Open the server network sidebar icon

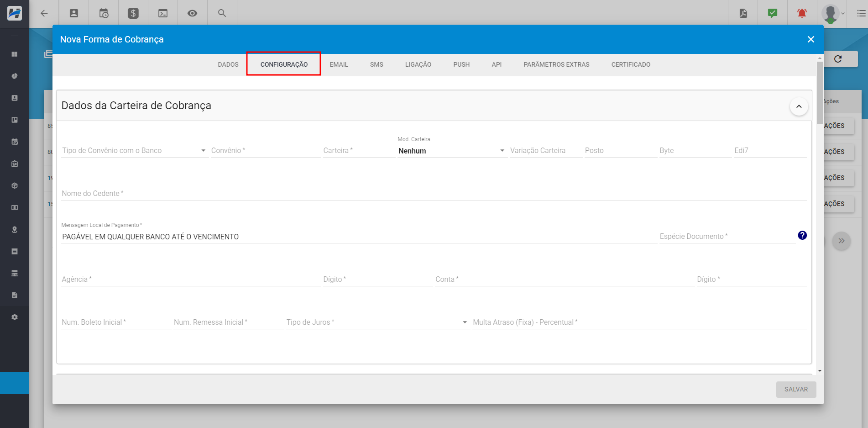[15, 274]
